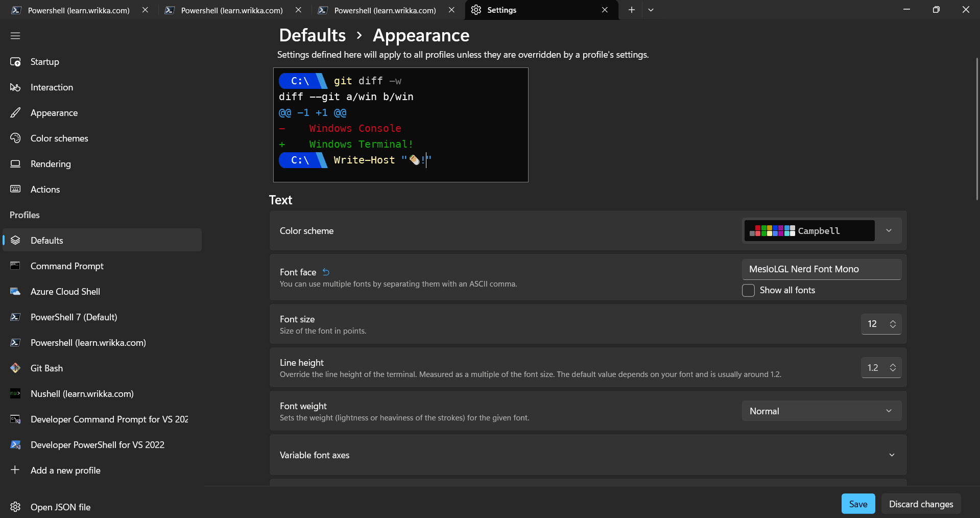Click the terminal preview window
980x518 pixels.
pos(401,125)
